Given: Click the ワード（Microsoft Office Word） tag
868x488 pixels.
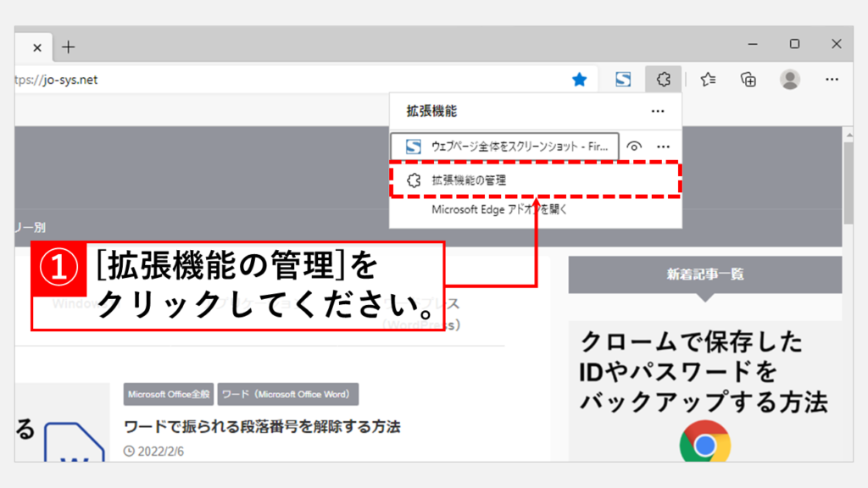Looking at the screenshot, I should (288, 394).
